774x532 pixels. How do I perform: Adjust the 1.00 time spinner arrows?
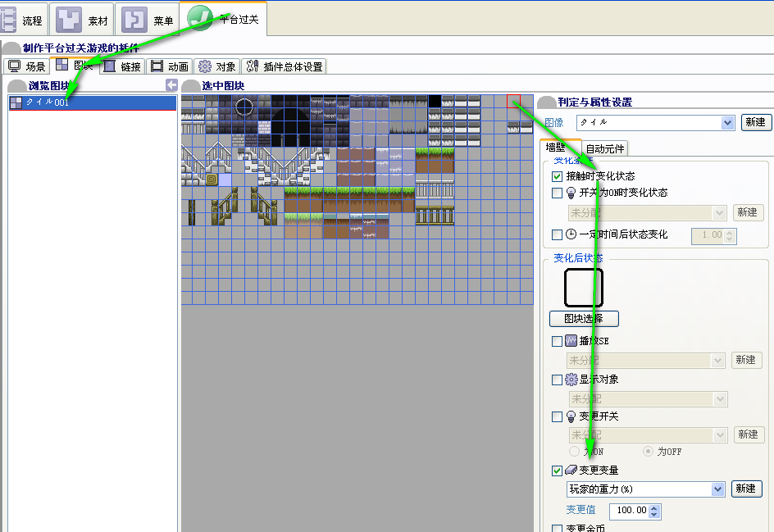click(x=730, y=235)
